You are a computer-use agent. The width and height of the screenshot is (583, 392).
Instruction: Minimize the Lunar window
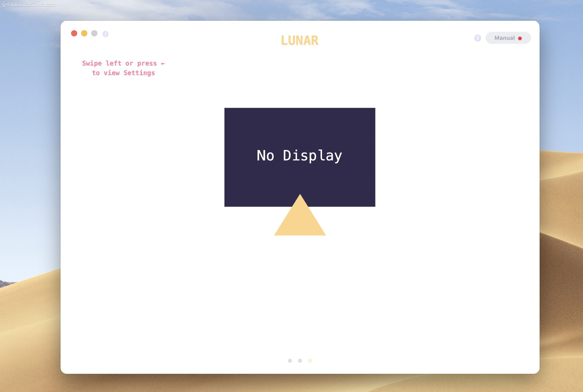click(x=84, y=34)
